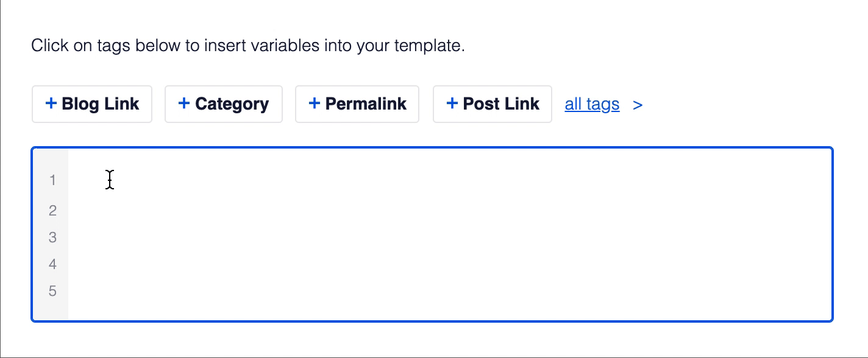The width and height of the screenshot is (868, 358).
Task: Click the plus icon on Permalink
Action: (315, 104)
